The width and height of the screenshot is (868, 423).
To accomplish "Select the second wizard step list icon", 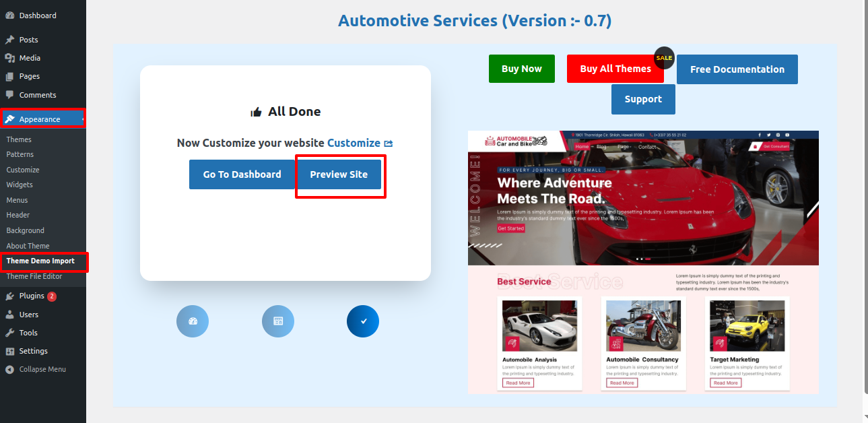I will click(278, 321).
